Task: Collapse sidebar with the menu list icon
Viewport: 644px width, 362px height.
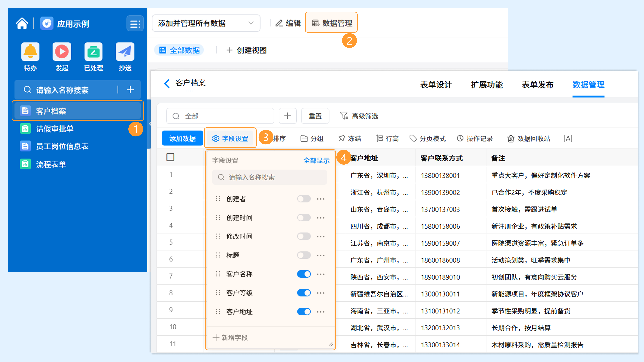Action: 135,24
